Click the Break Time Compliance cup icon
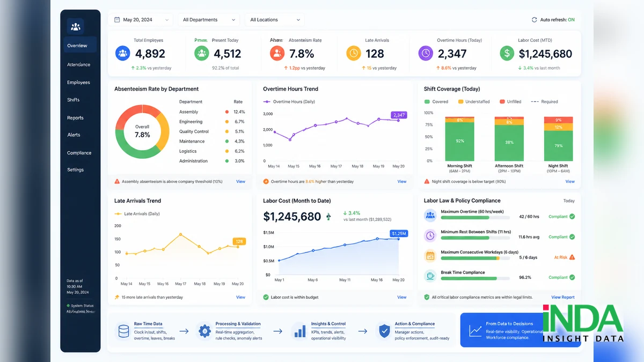The height and width of the screenshot is (362, 644). point(430,276)
